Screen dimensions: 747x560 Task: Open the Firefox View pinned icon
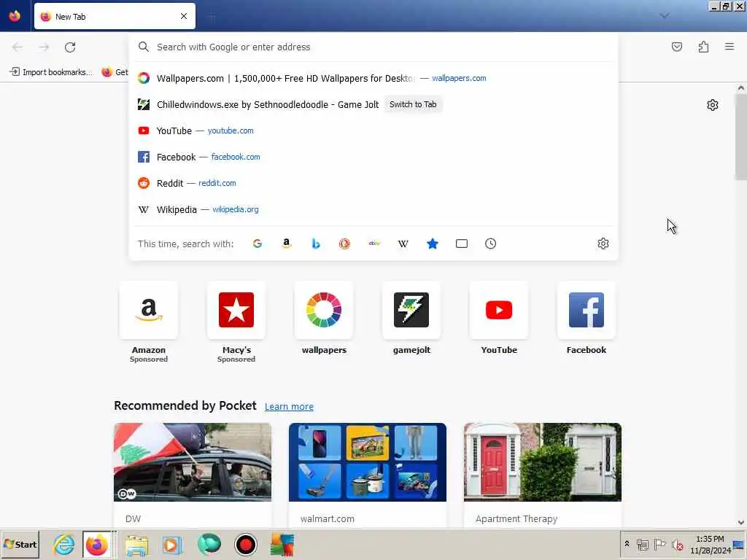pos(15,16)
